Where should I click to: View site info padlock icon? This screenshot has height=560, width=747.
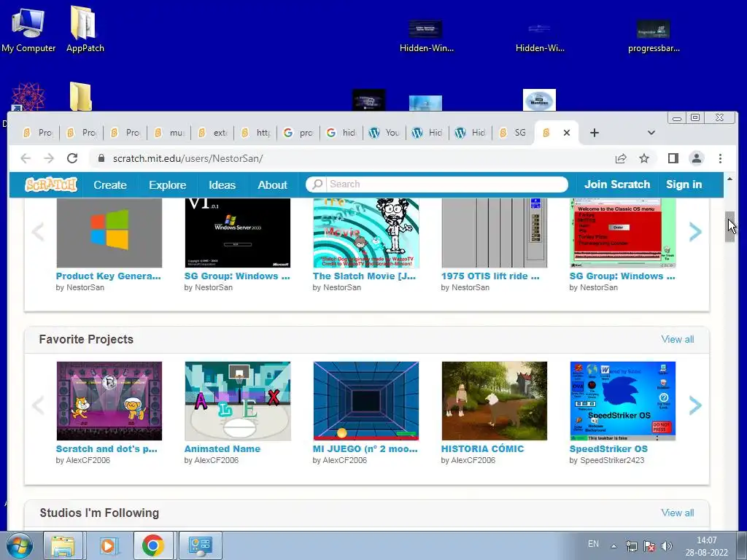coord(101,158)
